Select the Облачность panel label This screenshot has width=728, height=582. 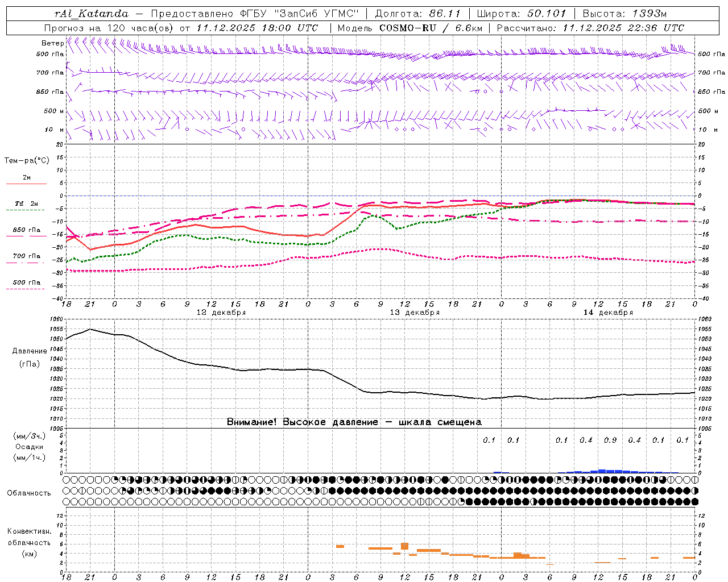pyautogui.click(x=29, y=493)
